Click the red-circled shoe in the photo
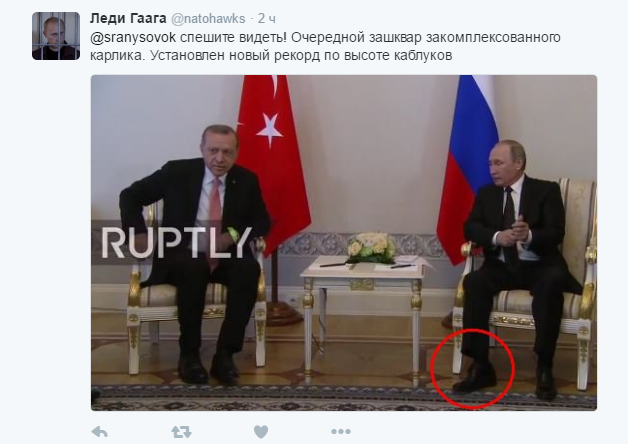 click(x=475, y=378)
